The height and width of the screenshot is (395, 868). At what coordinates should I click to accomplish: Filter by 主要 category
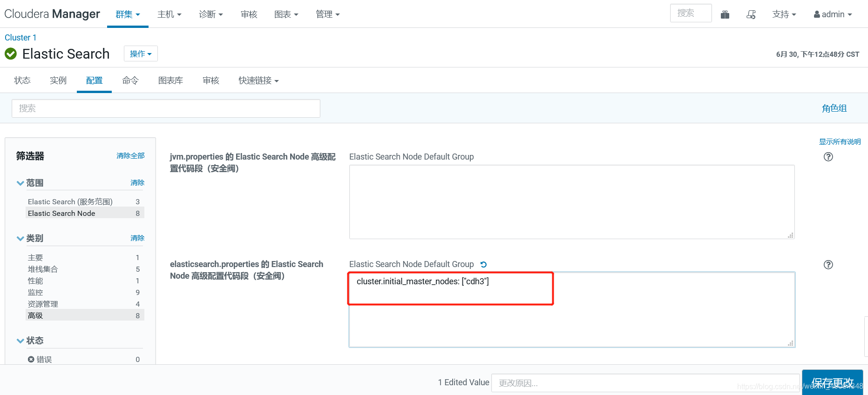(85, 258)
